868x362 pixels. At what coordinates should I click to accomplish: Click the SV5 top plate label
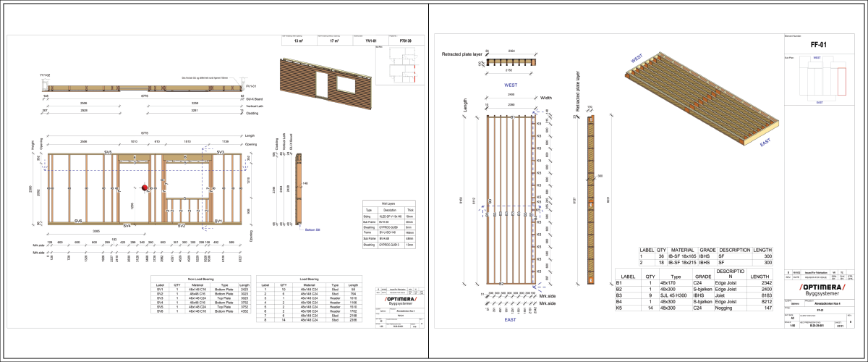108,153
